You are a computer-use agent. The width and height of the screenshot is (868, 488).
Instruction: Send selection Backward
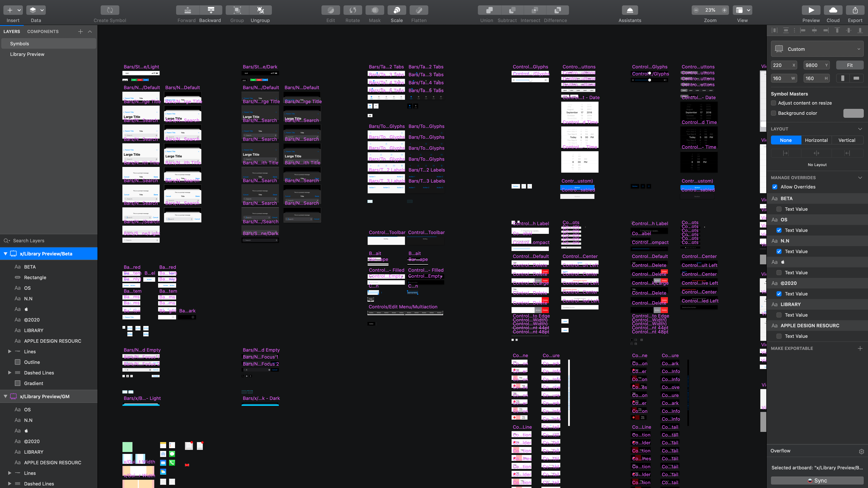[211, 10]
